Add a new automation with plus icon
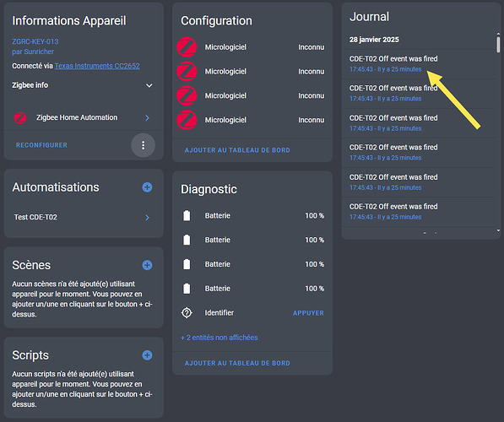 tap(147, 187)
